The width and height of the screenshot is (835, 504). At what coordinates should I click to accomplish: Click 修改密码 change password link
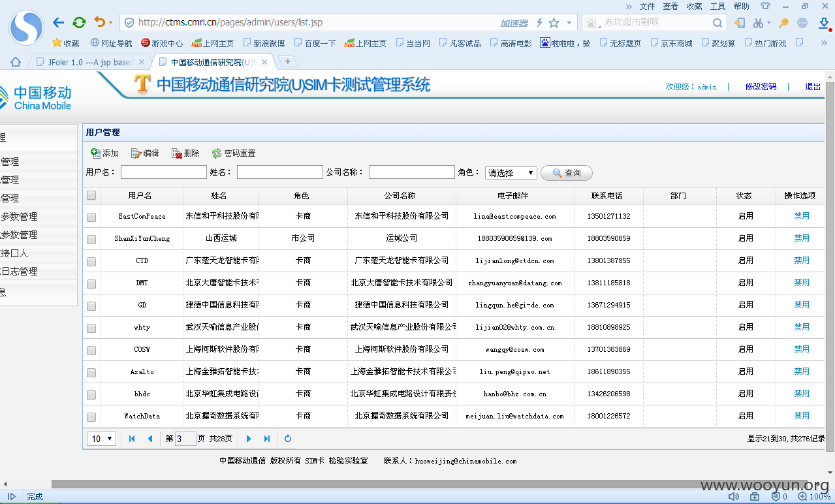point(761,86)
